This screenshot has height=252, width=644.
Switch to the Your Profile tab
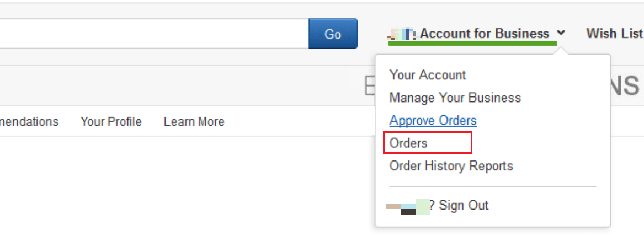(111, 122)
